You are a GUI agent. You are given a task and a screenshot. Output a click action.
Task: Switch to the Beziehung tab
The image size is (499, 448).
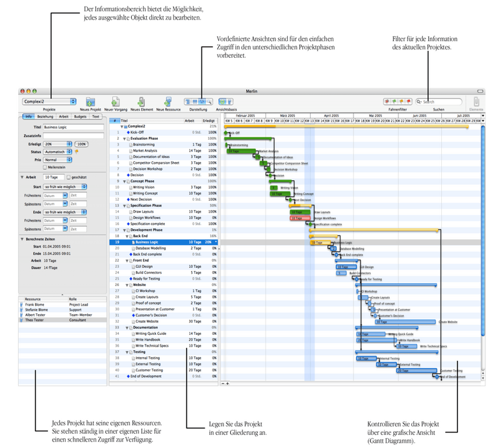(x=45, y=116)
